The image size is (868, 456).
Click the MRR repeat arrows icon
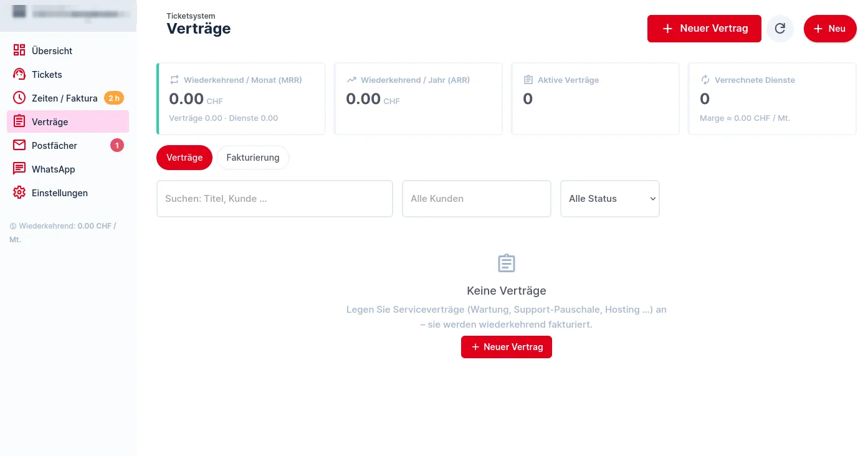[x=174, y=80]
